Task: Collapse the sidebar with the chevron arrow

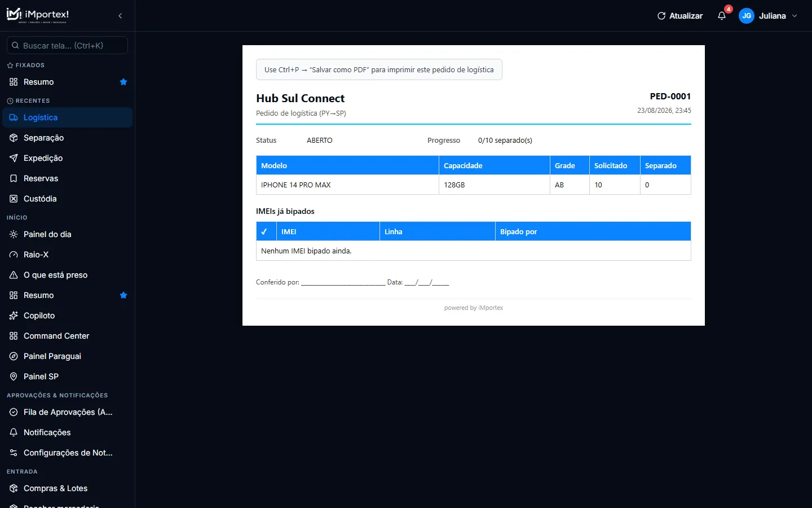Action: point(120,16)
